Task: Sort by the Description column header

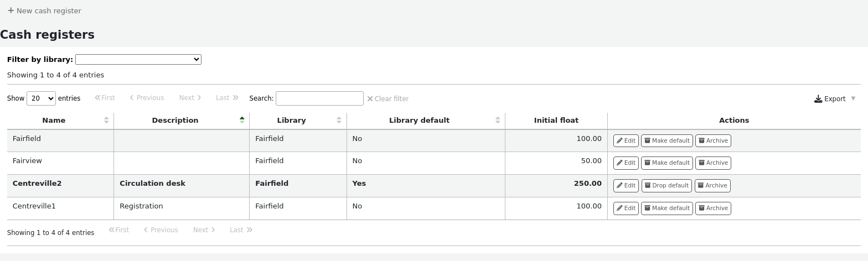Action: 175,121
